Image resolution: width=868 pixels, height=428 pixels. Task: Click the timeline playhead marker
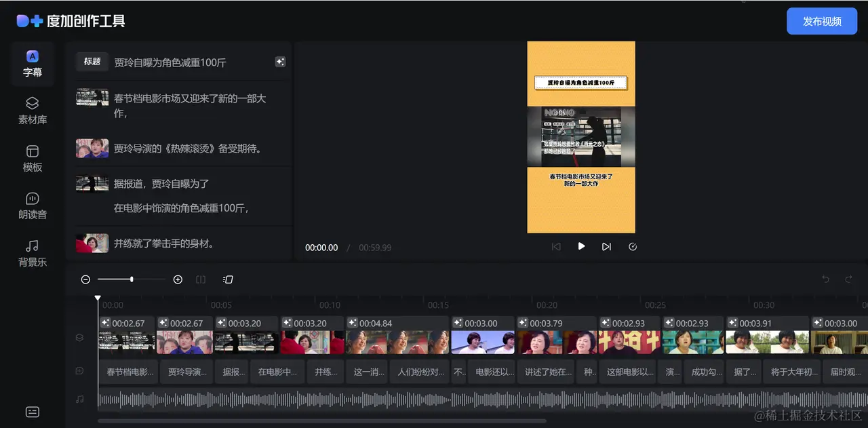coord(98,298)
